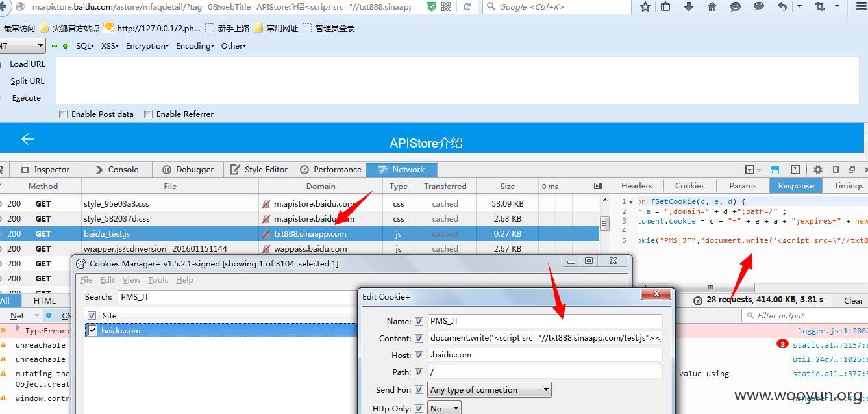Toggle the Path checkbox in Edit Cookie
The height and width of the screenshot is (414, 868).
(419, 372)
